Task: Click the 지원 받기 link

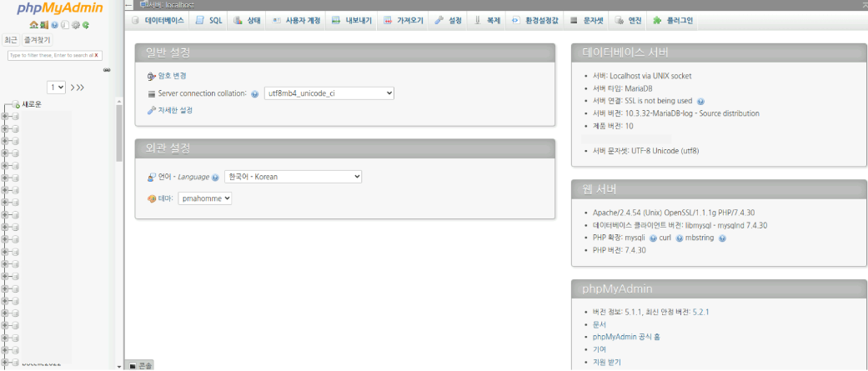Action: (607, 362)
